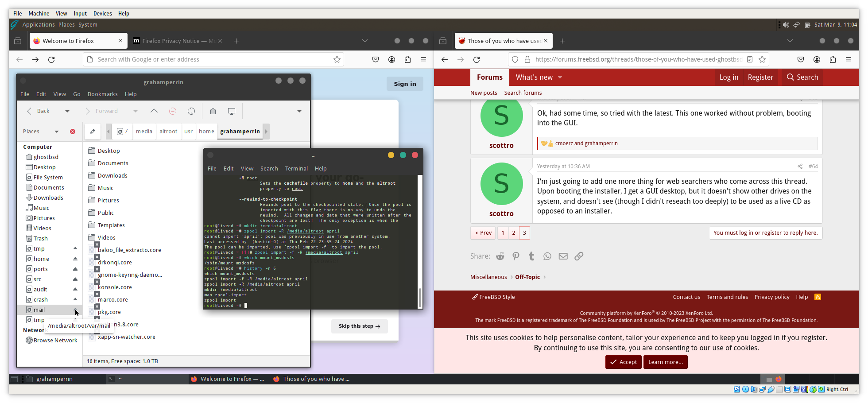868x403 pixels.
Task: Open view options dropdown in file manager toolbar
Action: click(299, 111)
